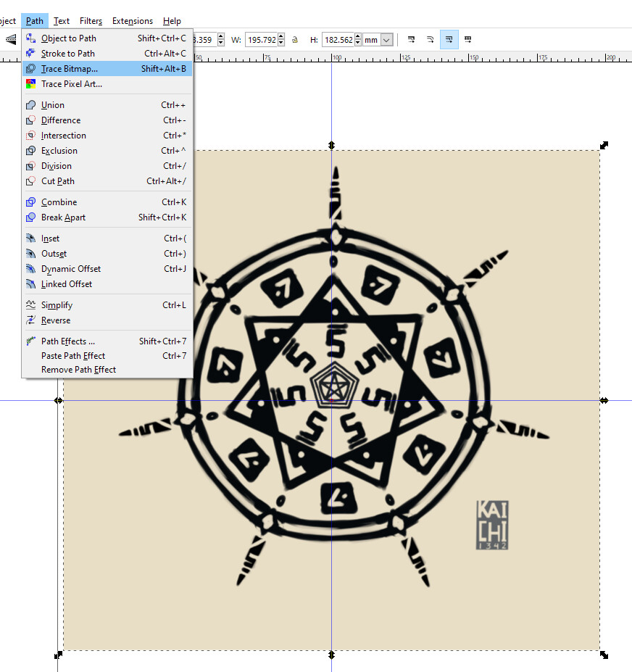Select Linked Offset menu entry
This screenshot has width=632, height=672.
pos(107,284)
